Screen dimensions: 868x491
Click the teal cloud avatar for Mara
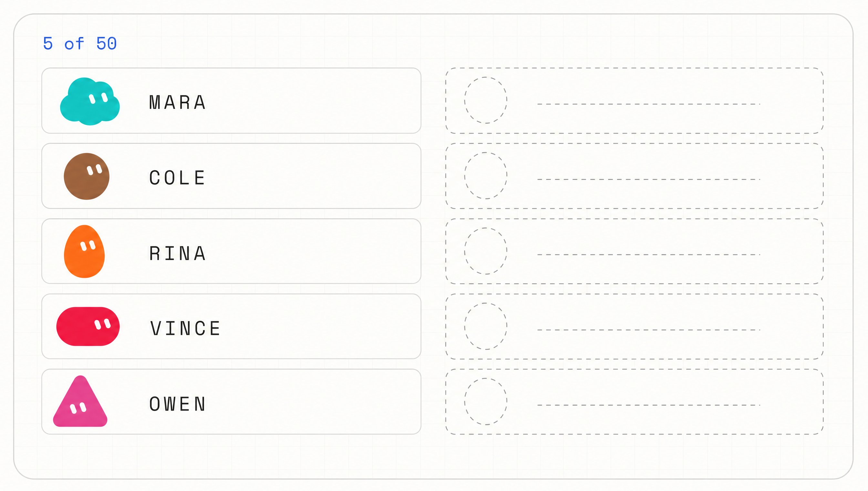coord(90,101)
